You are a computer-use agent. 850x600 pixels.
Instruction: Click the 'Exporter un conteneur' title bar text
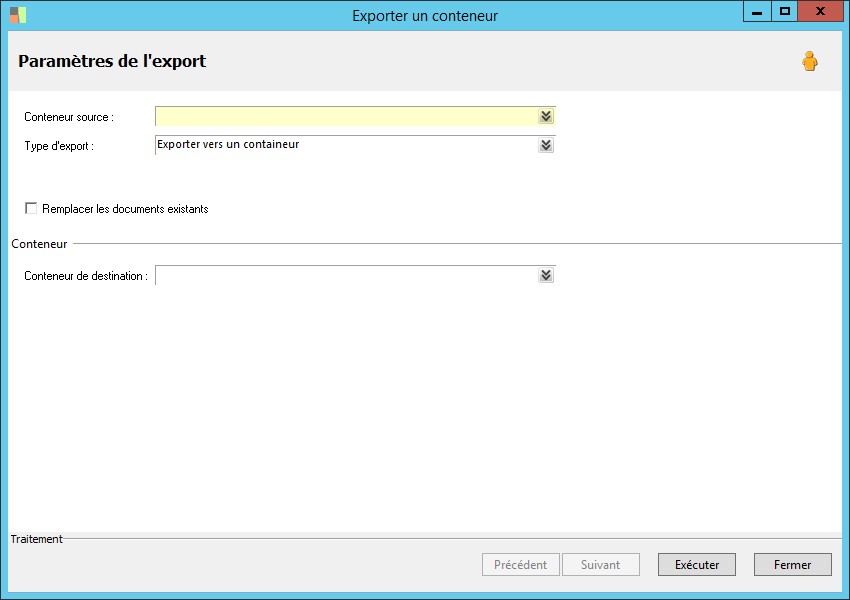click(x=425, y=15)
